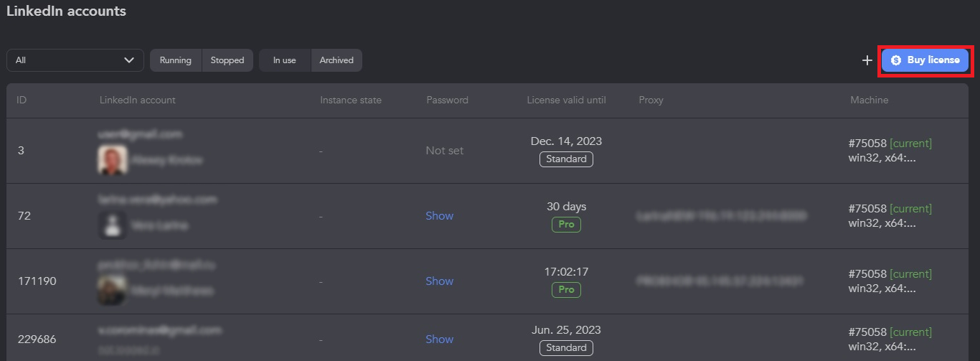Toggle the Running filter

click(176, 60)
